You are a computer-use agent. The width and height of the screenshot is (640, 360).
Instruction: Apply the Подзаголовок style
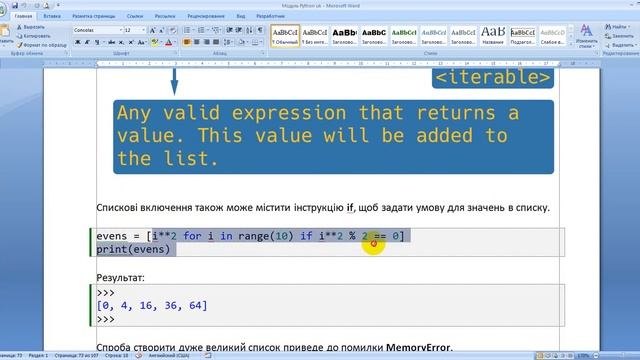pos(522,36)
